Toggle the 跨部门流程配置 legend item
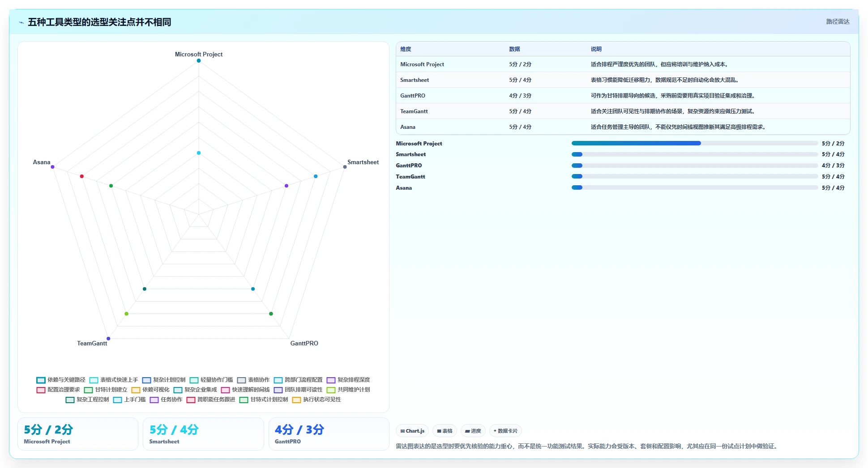Image resolution: width=868 pixels, height=468 pixels. point(298,380)
